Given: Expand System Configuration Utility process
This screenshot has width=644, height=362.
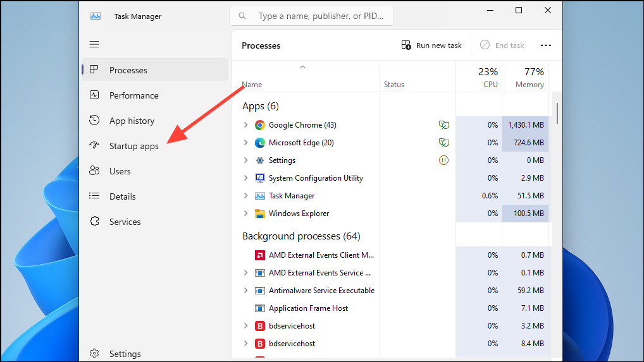Looking at the screenshot, I should coord(245,178).
